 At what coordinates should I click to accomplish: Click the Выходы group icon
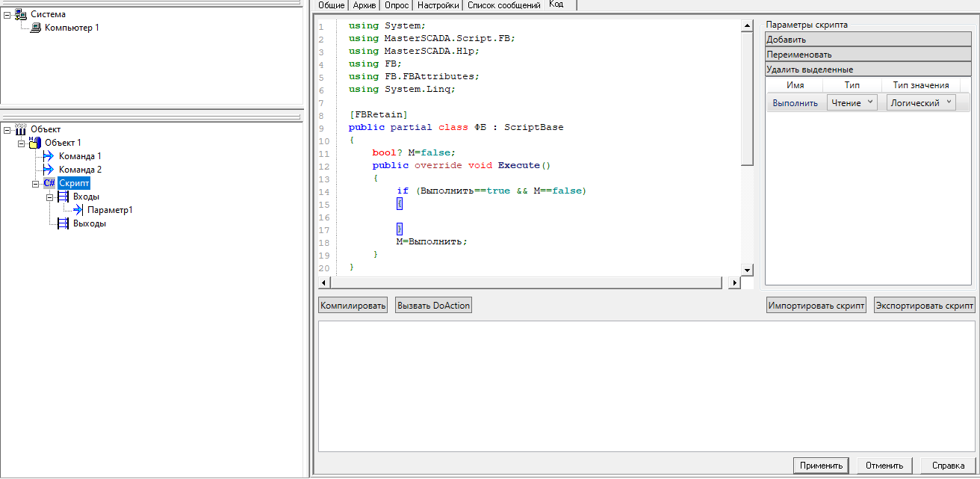63,223
